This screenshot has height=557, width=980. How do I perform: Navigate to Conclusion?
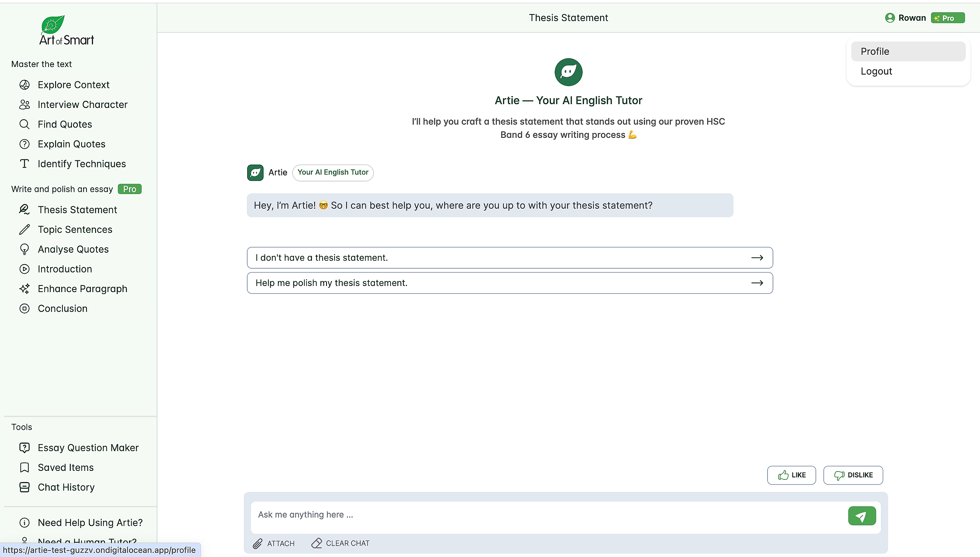tap(62, 309)
